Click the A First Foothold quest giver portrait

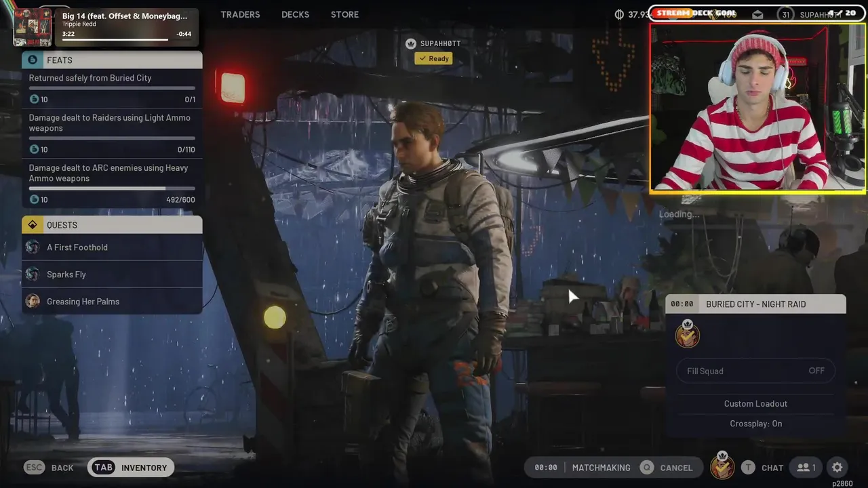[x=33, y=247]
